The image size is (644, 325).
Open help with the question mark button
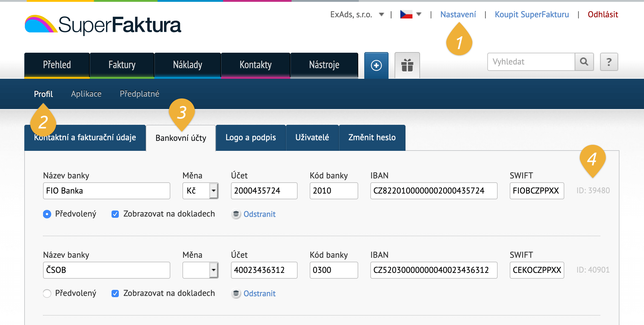609,62
